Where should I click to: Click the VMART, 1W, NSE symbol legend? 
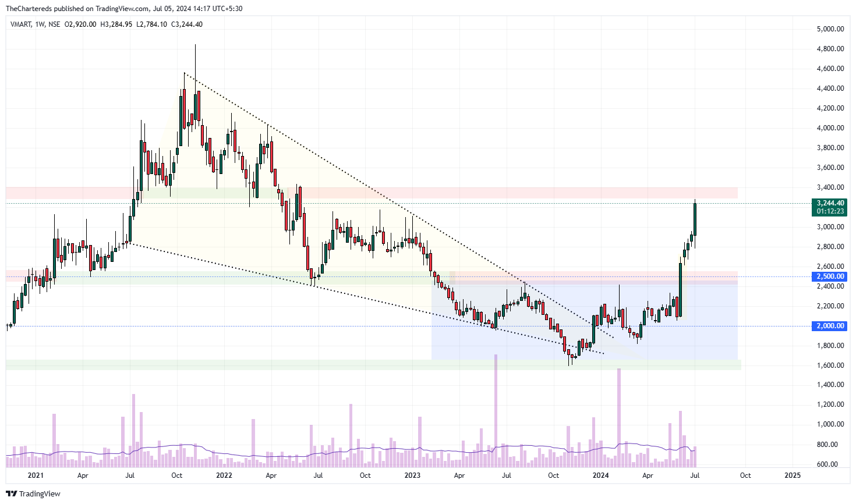[35, 24]
